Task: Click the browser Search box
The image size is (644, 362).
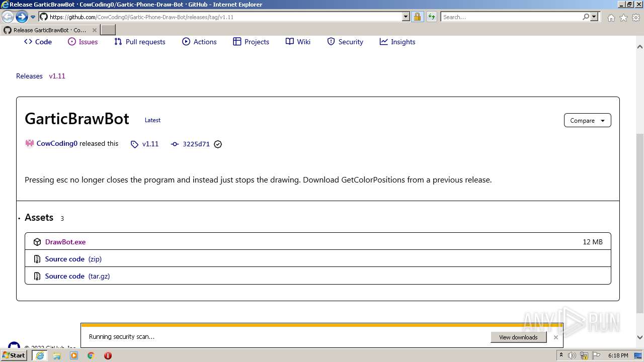Action: pyautogui.click(x=511, y=17)
